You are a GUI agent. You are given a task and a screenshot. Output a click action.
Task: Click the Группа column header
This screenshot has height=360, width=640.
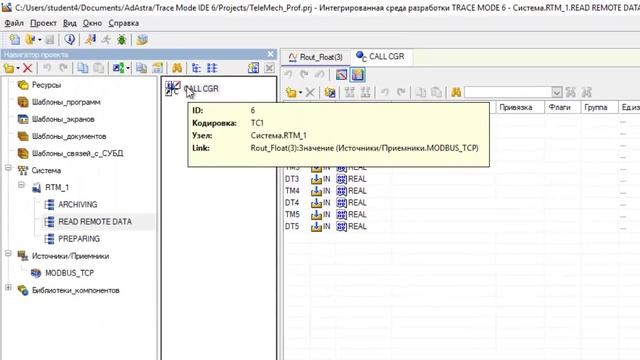click(599, 107)
